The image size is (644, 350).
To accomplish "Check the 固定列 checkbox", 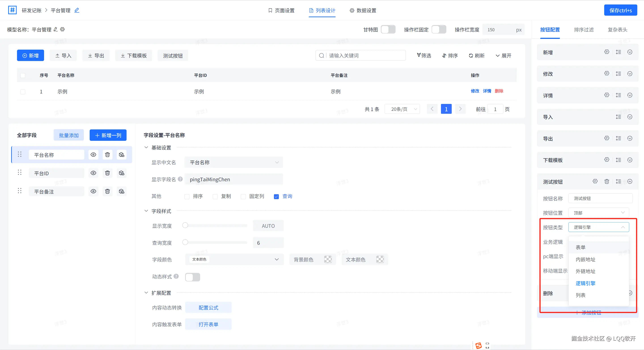I will point(243,196).
